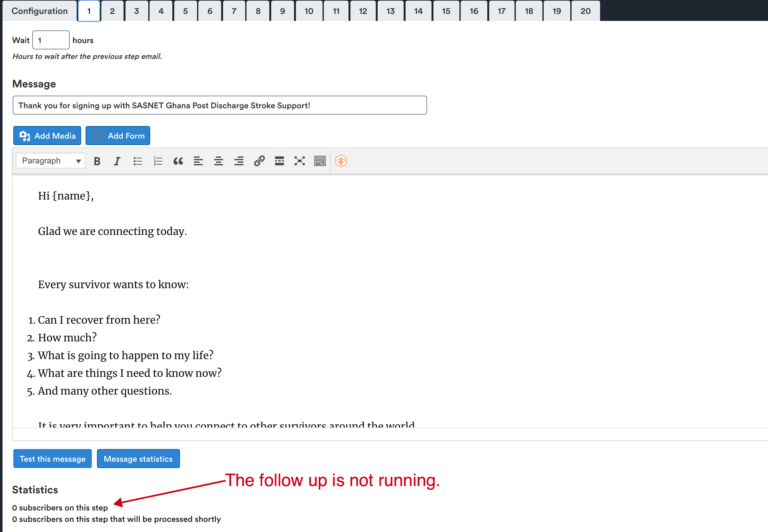Apply blockquote formatting
Image resolution: width=768 pixels, height=532 pixels.
(178, 161)
